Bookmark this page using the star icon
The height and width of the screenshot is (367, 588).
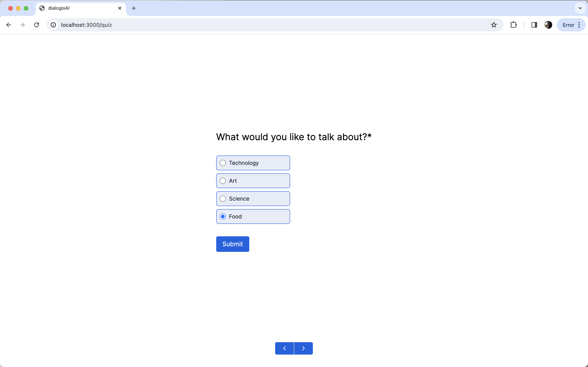pos(493,25)
